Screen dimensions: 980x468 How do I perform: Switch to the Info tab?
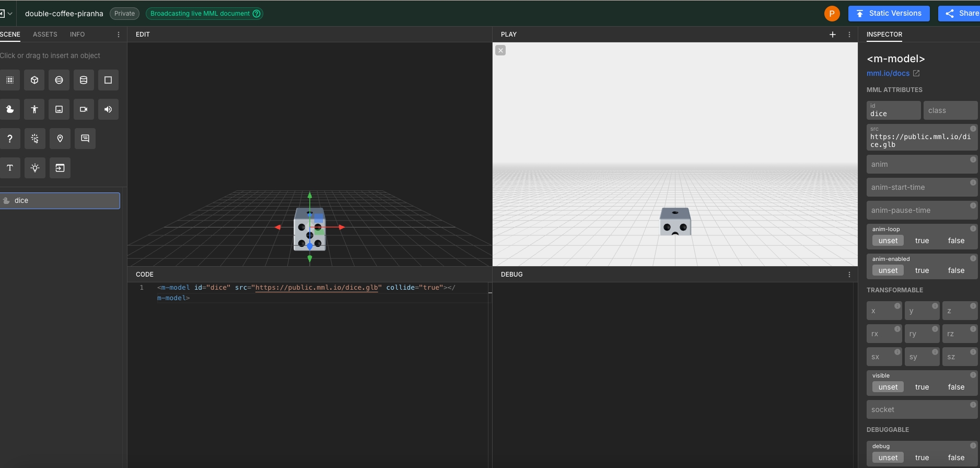click(x=77, y=35)
